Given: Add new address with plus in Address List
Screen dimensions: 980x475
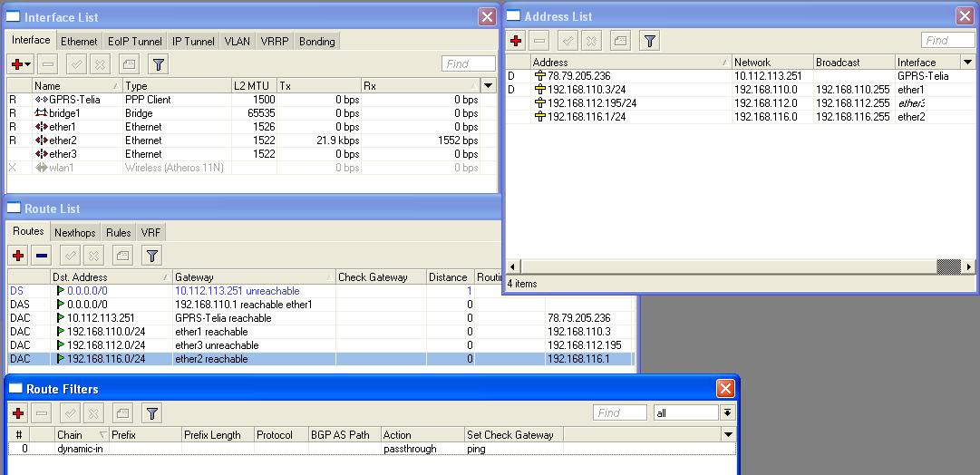Looking at the screenshot, I should 516,41.
